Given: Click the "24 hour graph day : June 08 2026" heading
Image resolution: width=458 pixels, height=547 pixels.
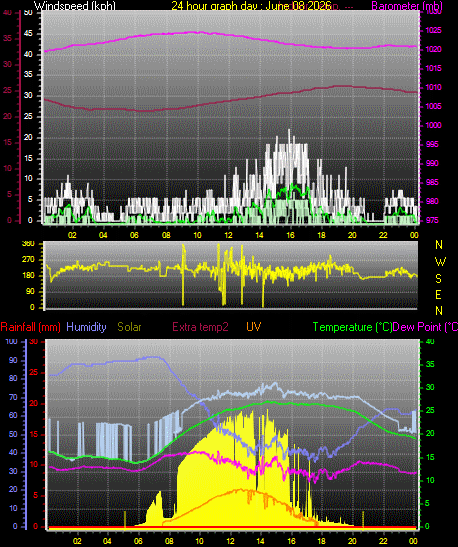Looking at the screenshot, I should (x=251, y=5).
